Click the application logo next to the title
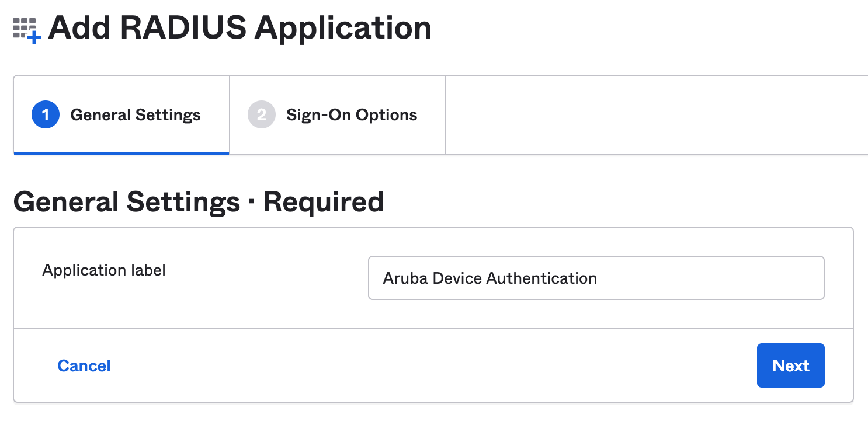 (23, 27)
